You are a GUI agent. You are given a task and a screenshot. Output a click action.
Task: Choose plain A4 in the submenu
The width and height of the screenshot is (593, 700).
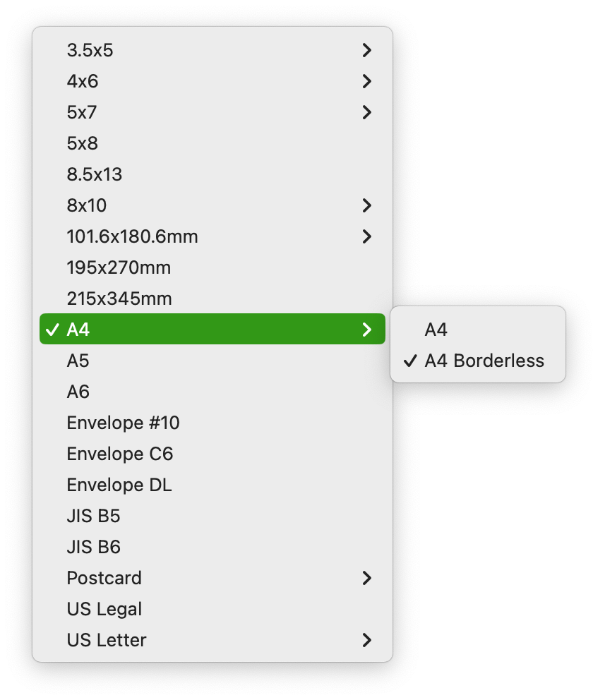[436, 330]
